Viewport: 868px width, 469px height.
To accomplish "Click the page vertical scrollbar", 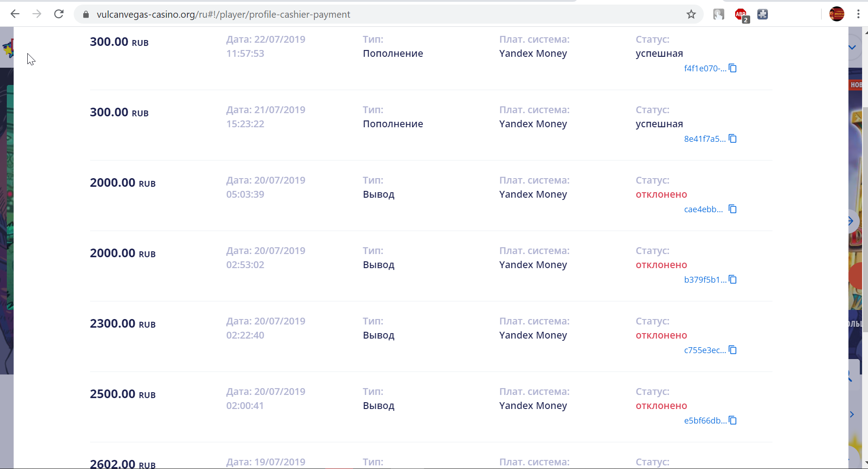I will [x=865, y=218].
